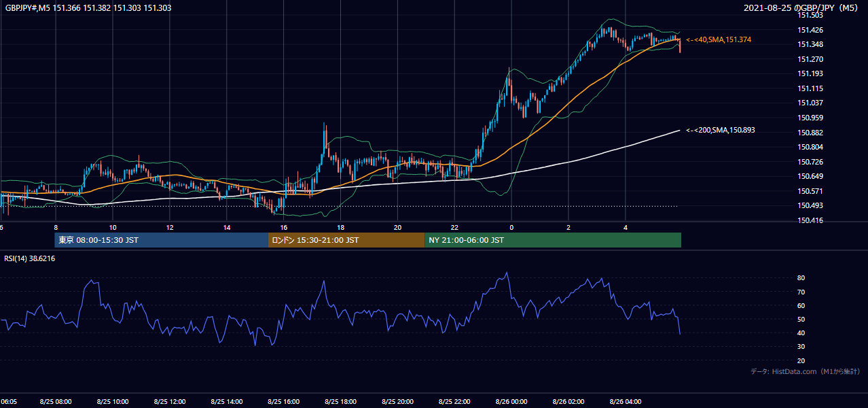
Task: Click price axis value 150.959
Action: pyautogui.click(x=810, y=118)
